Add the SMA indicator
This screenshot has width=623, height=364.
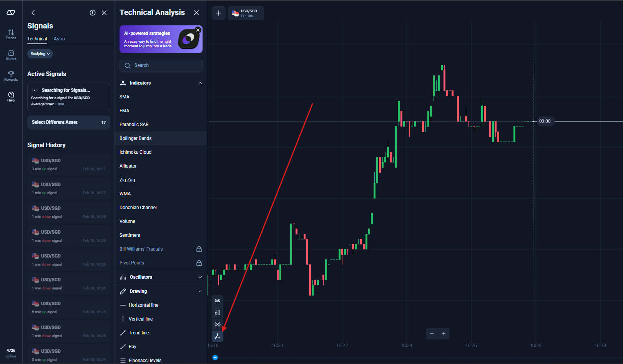pyautogui.click(x=161, y=97)
